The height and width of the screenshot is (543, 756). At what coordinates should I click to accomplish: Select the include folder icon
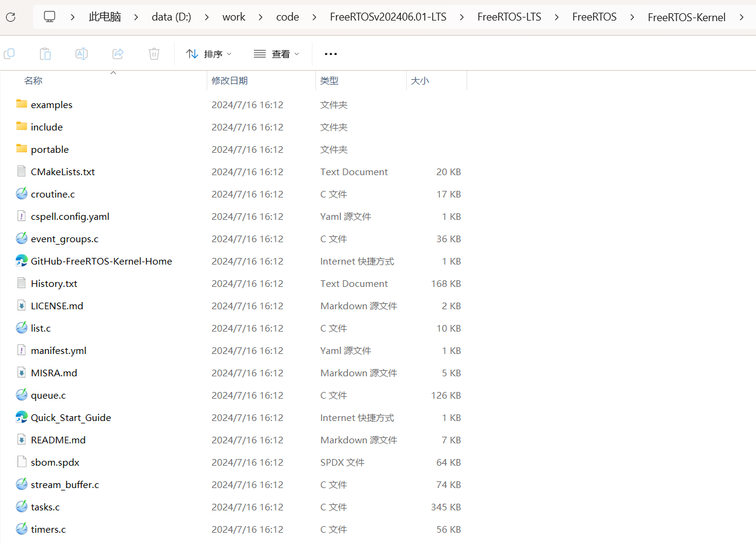point(22,126)
